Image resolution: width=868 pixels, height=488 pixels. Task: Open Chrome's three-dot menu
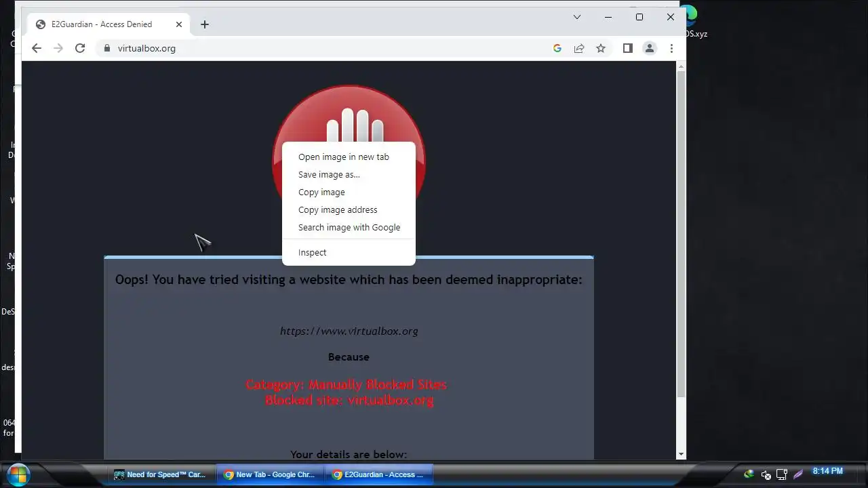click(x=671, y=48)
